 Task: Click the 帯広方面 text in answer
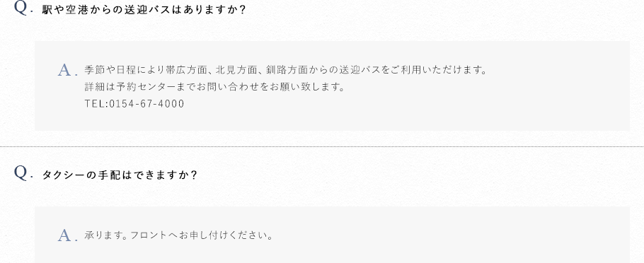[x=185, y=70]
